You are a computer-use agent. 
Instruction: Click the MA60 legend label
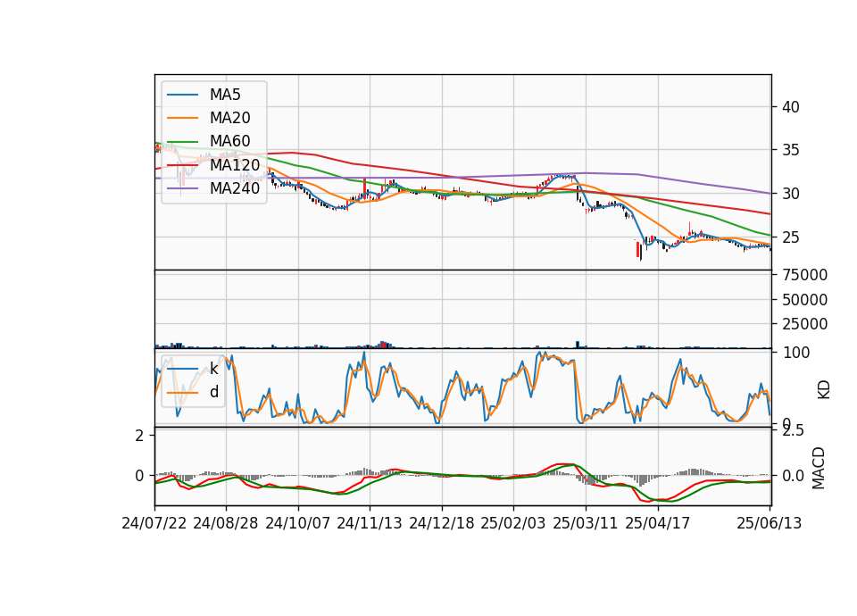coord(229,141)
